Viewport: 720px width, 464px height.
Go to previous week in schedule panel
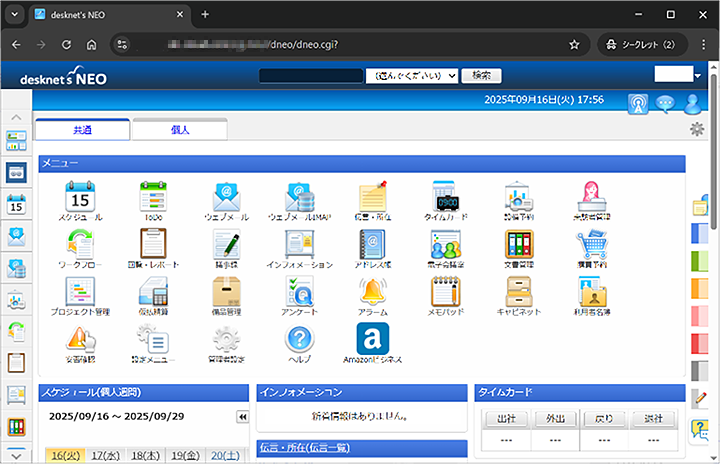pyautogui.click(x=242, y=416)
